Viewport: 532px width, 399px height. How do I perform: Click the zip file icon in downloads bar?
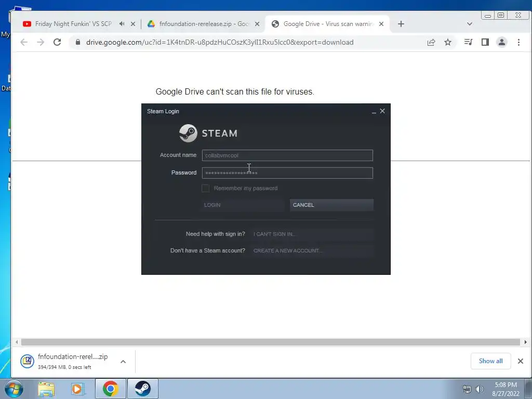[x=27, y=362]
